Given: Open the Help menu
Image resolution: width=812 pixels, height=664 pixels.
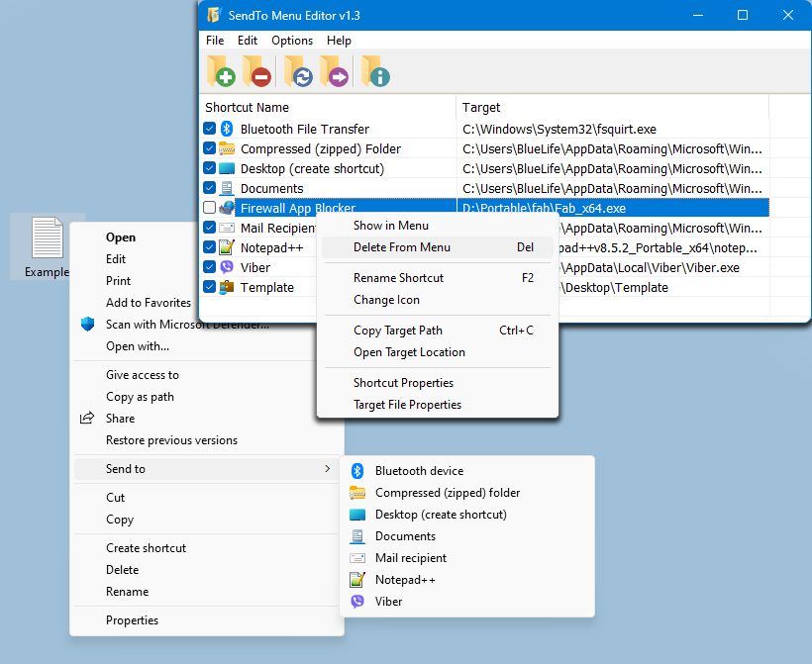Looking at the screenshot, I should coord(339,41).
